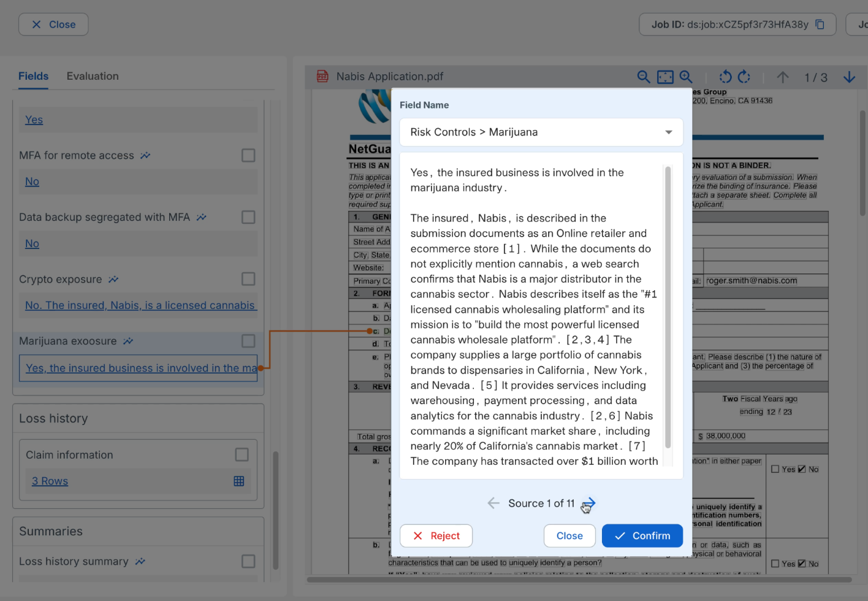The width and height of the screenshot is (868, 601).
Task: Click the Summaries section header
Action: [x=51, y=531]
